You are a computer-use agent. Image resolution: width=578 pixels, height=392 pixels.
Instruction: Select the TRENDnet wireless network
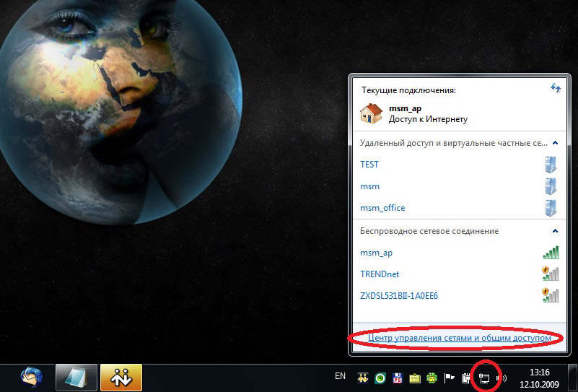click(x=460, y=274)
